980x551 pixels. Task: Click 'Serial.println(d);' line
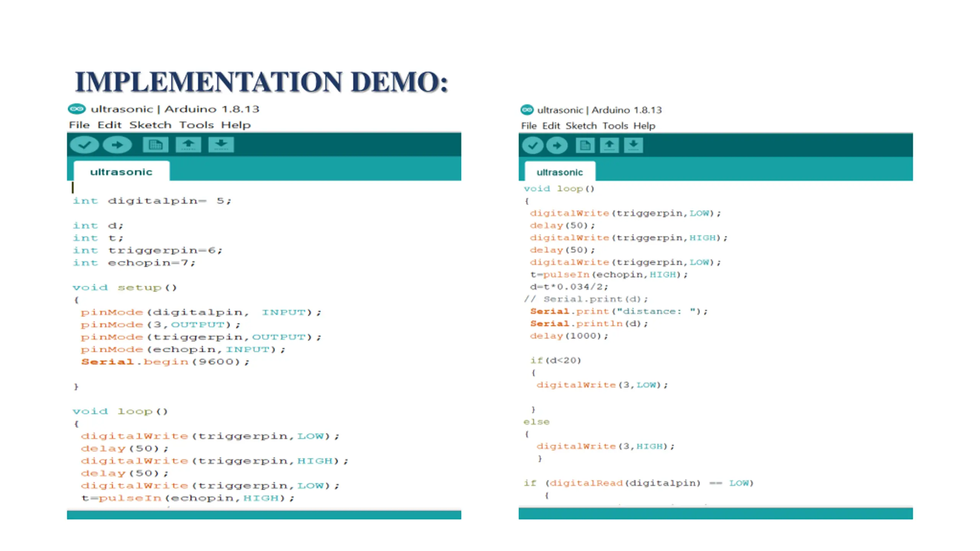pyautogui.click(x=589, y=324)
